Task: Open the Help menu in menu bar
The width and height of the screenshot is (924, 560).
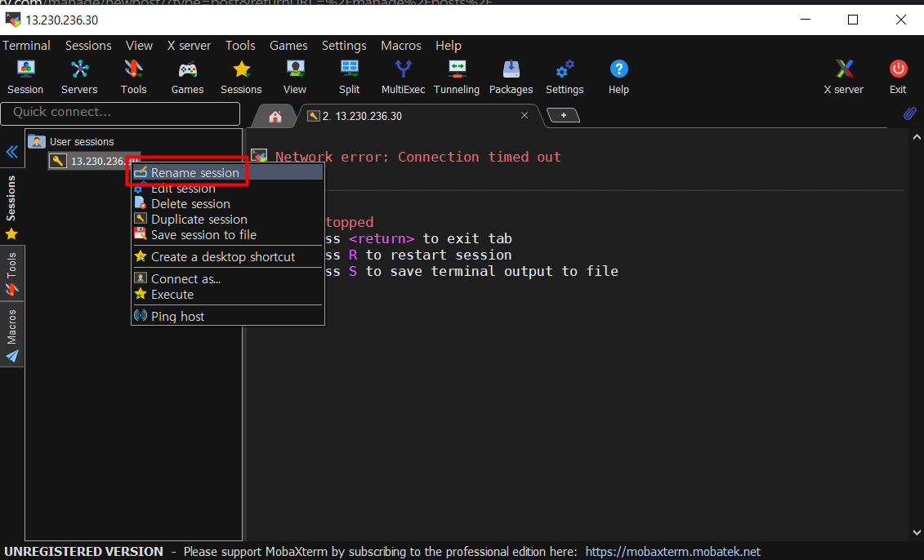Action: click(x=449, y=46)
